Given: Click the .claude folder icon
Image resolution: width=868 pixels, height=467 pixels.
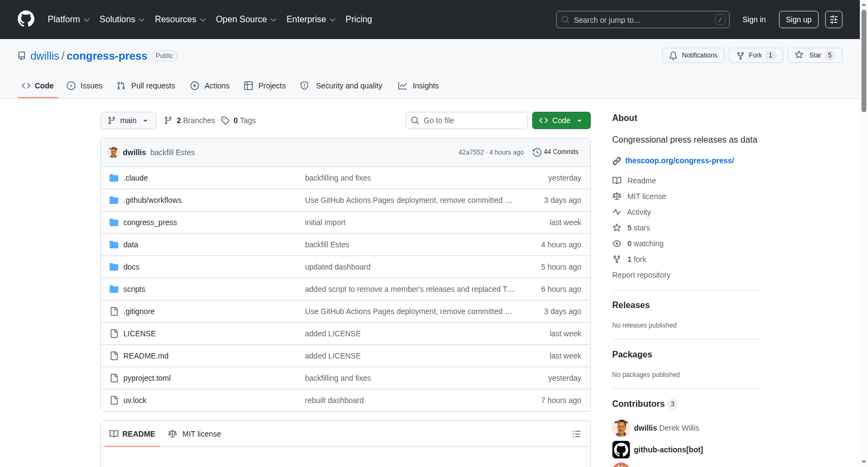Looking at the screenshot, I should (114, 178).
